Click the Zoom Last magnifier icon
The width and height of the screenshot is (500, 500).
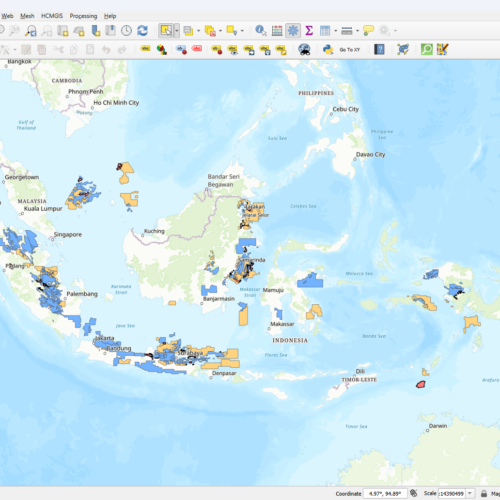[31, 31]
